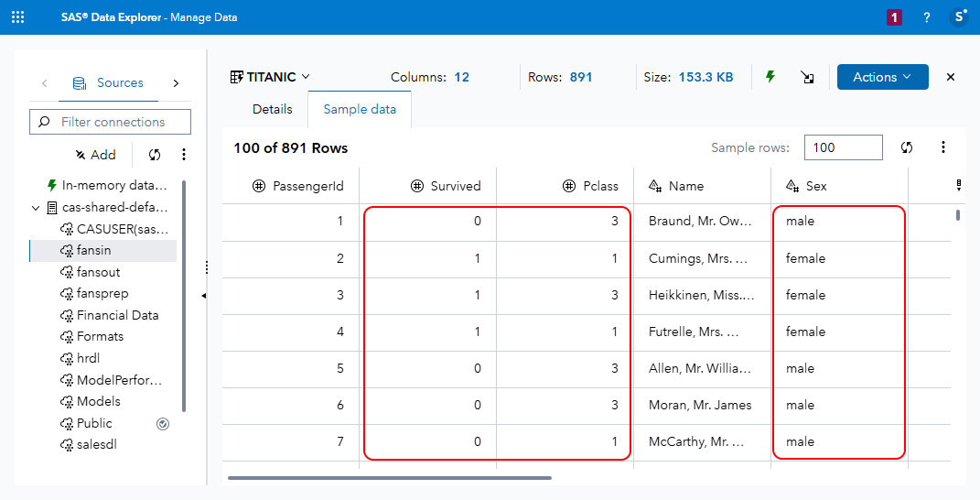Click the unload table arrow icon
The height and width of the screenshot is (500, 980).
pyautogui.click(x=807, y=77)
